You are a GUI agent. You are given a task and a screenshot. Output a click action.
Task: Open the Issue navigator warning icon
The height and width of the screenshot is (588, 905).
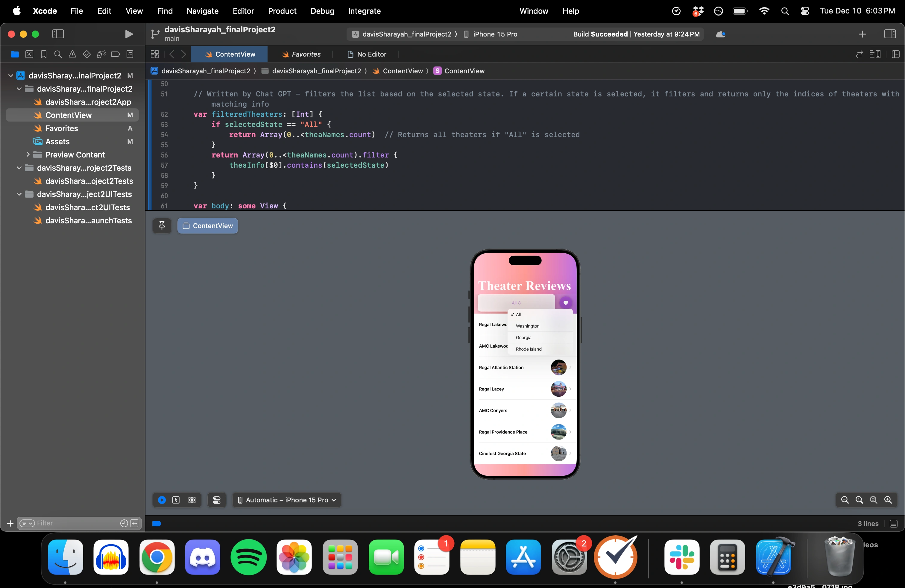tap(72, 54)
